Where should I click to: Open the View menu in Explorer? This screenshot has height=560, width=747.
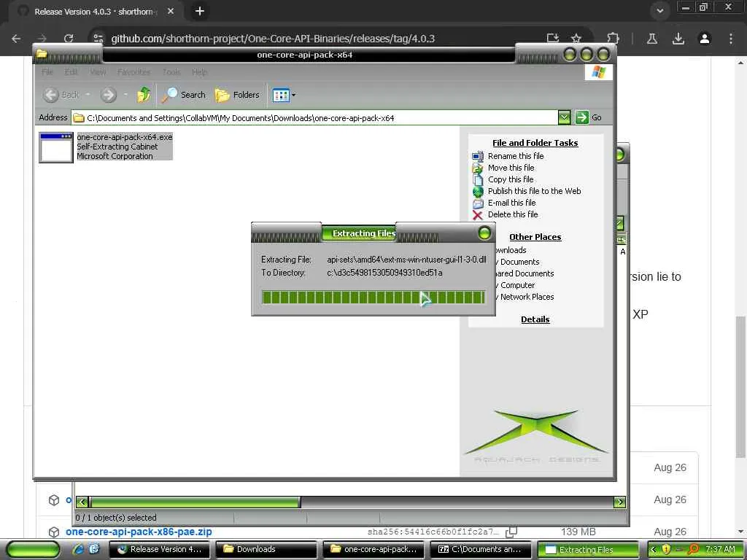(x=98, y=72)
